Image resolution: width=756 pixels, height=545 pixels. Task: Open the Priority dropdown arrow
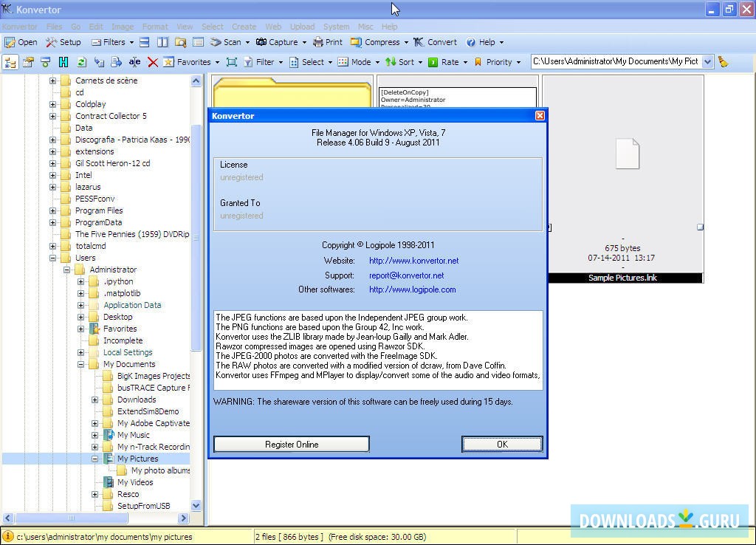pyautogui.click(x=519, y=62)
